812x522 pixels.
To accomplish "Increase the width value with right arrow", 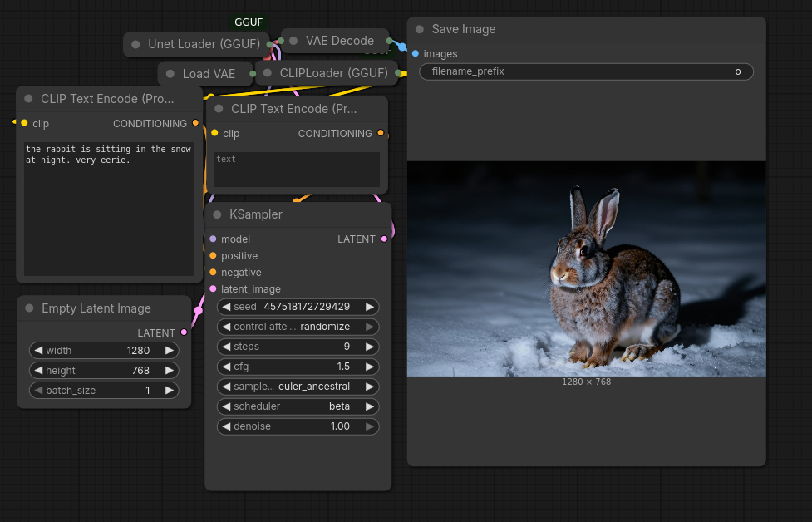I will pos(169,351).
